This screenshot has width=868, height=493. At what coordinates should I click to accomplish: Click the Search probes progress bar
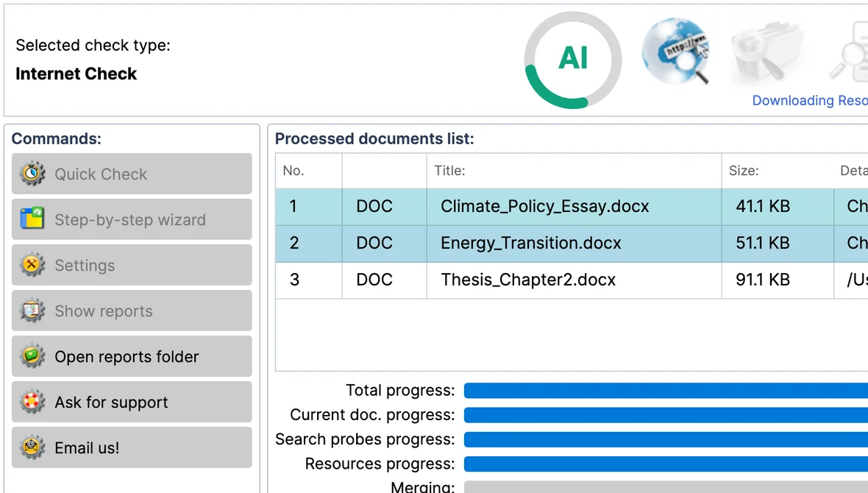pos(666,439)
